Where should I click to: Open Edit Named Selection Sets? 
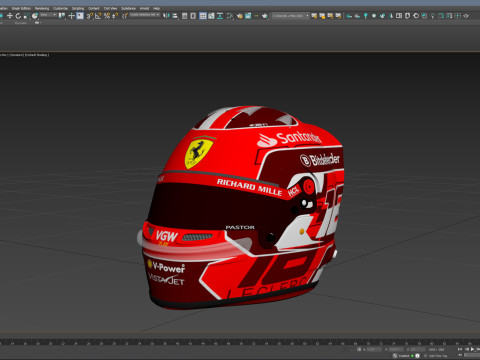click(125, 16)
